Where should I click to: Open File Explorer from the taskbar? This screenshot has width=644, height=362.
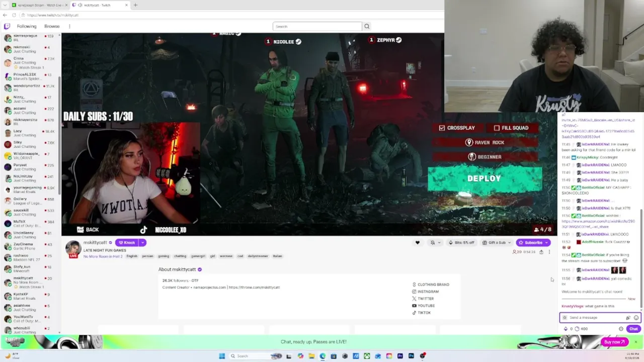pyautogui.click(x=311, y=356)
